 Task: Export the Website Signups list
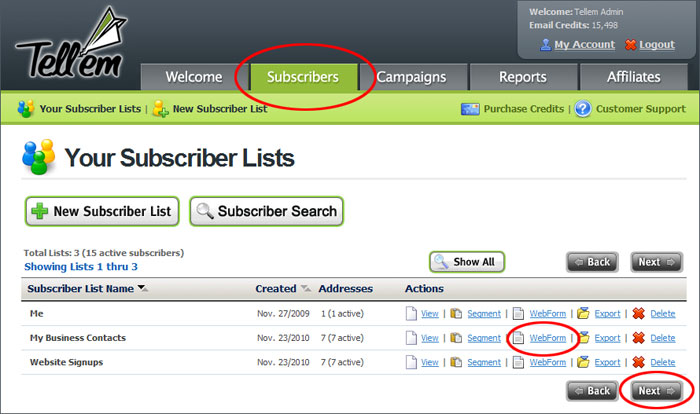pos(607,363)
